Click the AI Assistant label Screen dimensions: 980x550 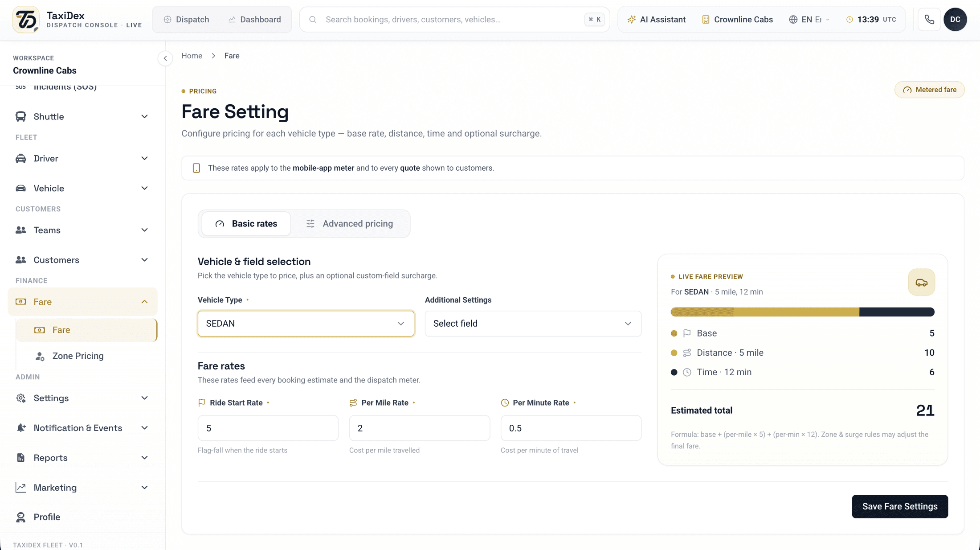[662, 20]
